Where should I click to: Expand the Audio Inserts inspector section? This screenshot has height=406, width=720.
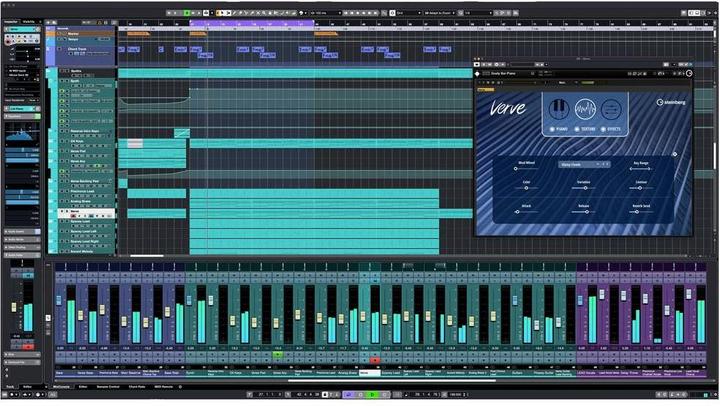point(22,232)
